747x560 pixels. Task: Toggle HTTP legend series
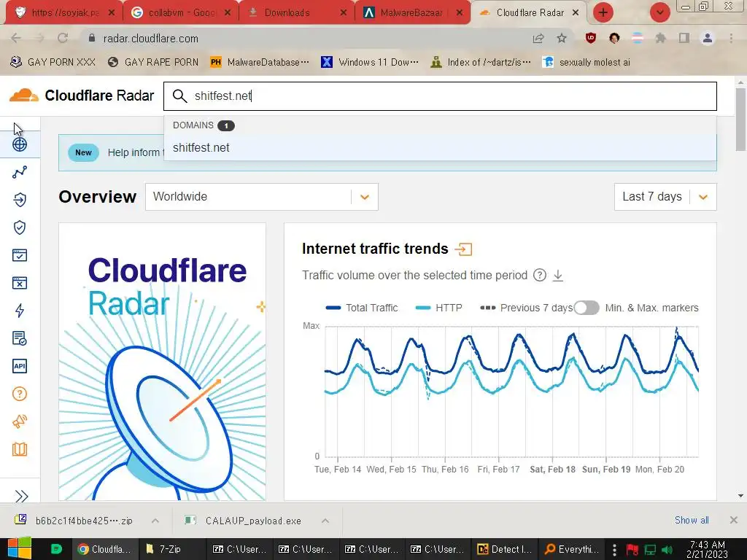[x=438, y=308]
